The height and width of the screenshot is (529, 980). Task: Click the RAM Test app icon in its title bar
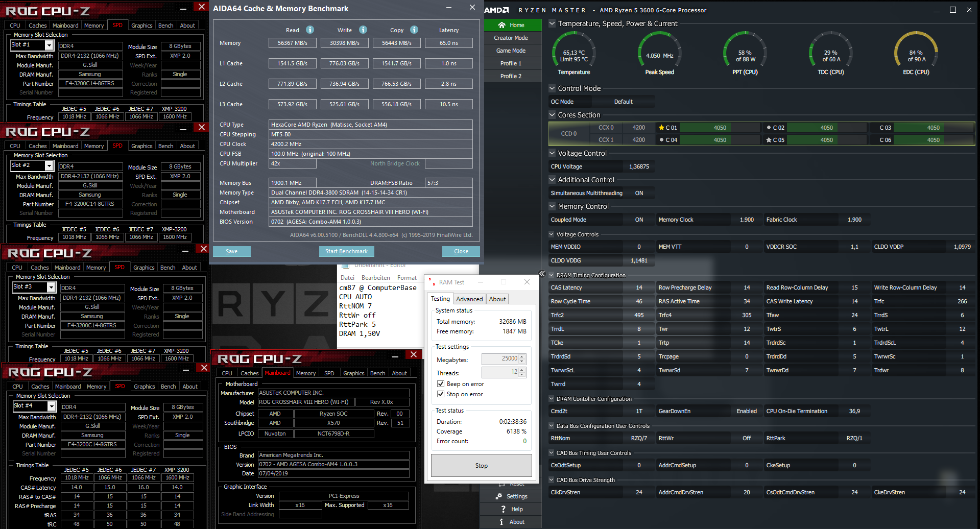[x=432, y=282]
